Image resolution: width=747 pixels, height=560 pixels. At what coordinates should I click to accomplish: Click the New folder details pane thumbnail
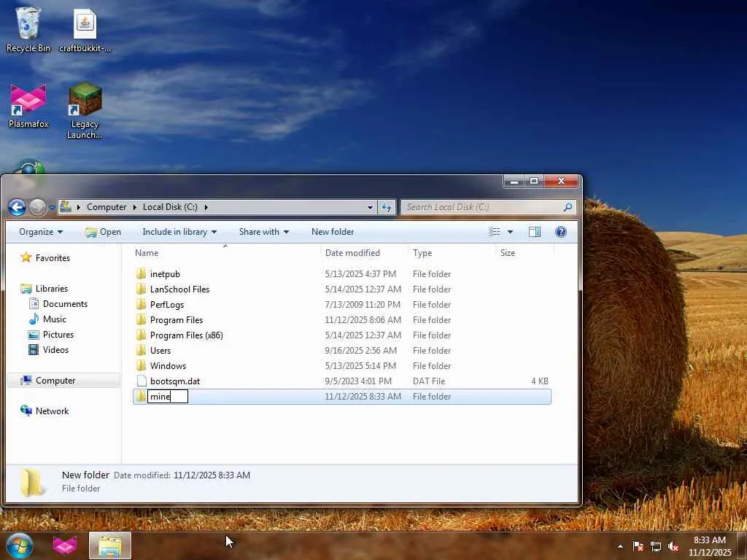click(33, 483)
